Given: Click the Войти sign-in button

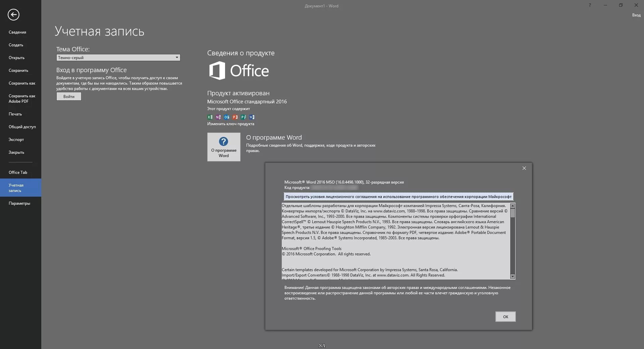Looking at the screenshot, I should tap(69, 97).
